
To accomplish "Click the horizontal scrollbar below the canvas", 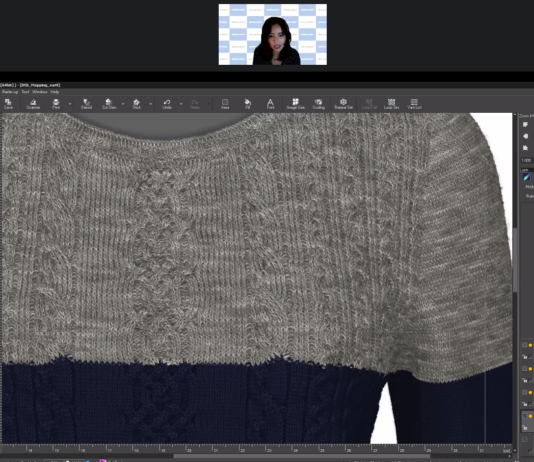I will [x=301, y=456].
